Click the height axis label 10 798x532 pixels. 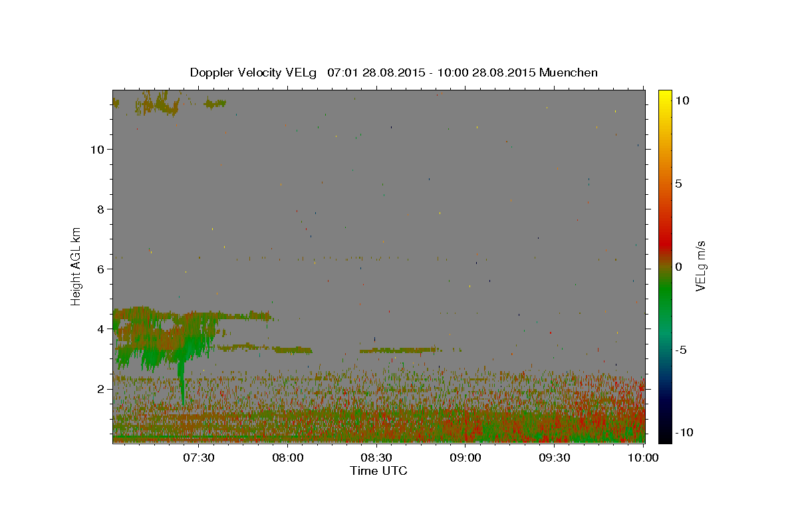97,150
